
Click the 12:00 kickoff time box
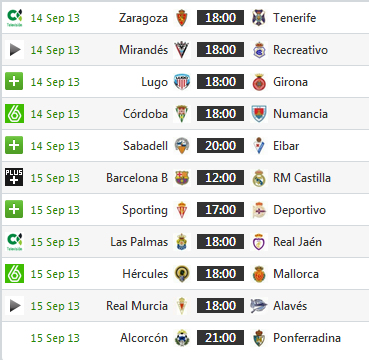click(220, 178)
